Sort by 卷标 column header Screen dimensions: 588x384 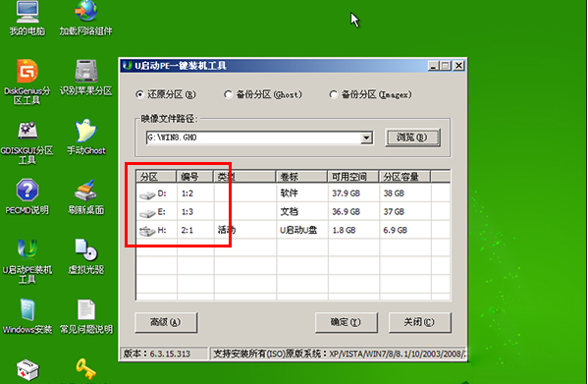click(x=301, y=177)
